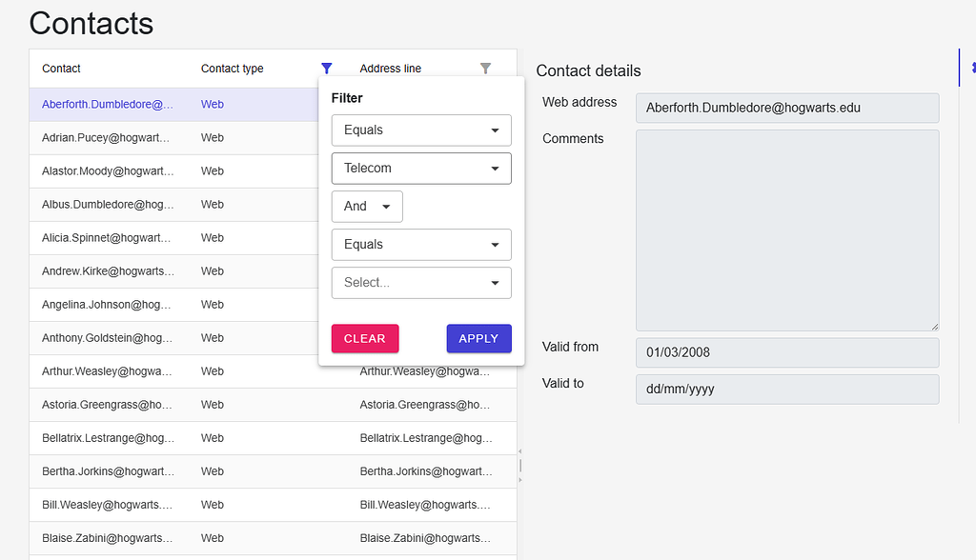Viewport: 976px width, 560px height.
Task: Open the Select... value dropdown
Action: coord(421,282)
